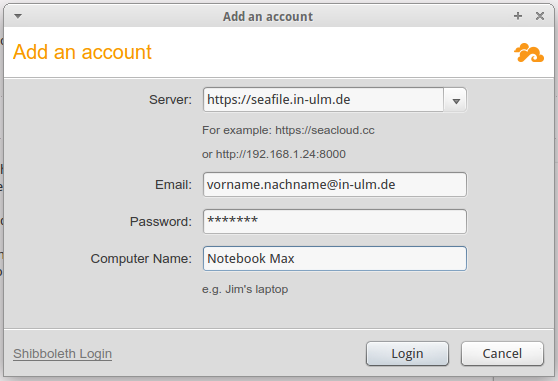Screen dimensions: 558x381
Task: Click the 'Computer Name:' label
Action: (141, 259)
